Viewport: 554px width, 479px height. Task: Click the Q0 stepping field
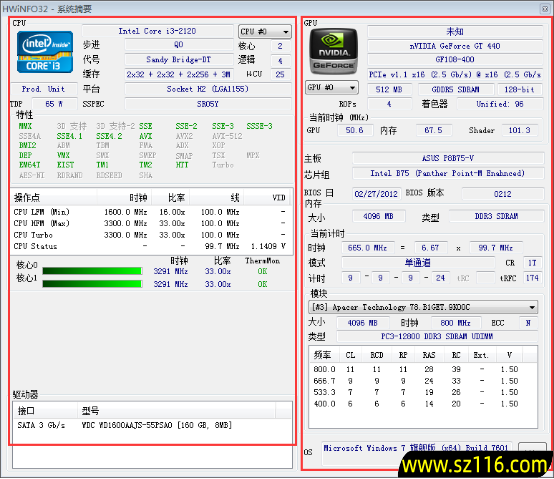point(179,45)
